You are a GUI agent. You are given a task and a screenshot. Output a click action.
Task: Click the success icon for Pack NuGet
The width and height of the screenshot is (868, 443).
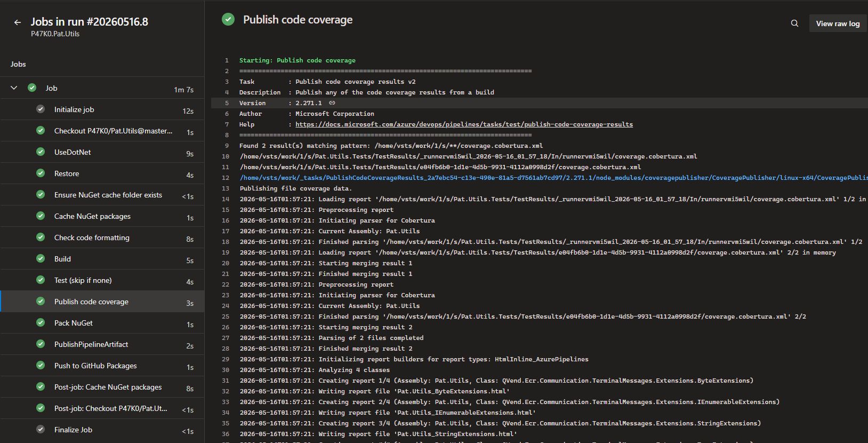(x=41, y=323)
